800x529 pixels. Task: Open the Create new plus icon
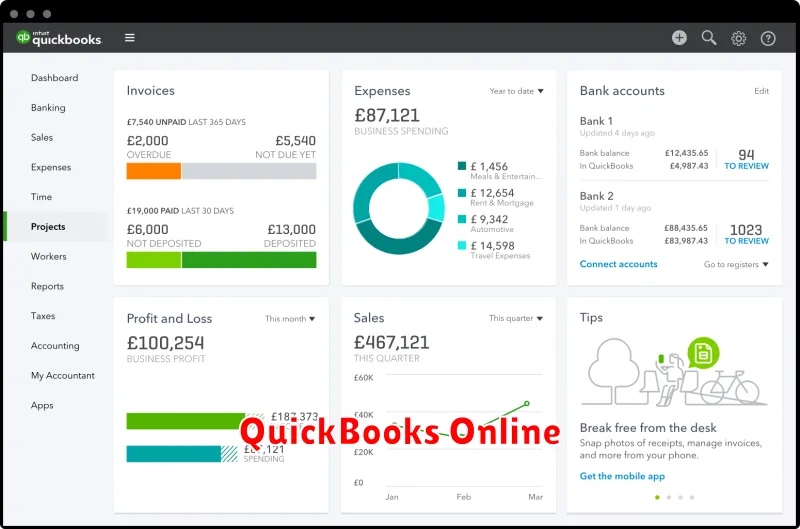679,38
